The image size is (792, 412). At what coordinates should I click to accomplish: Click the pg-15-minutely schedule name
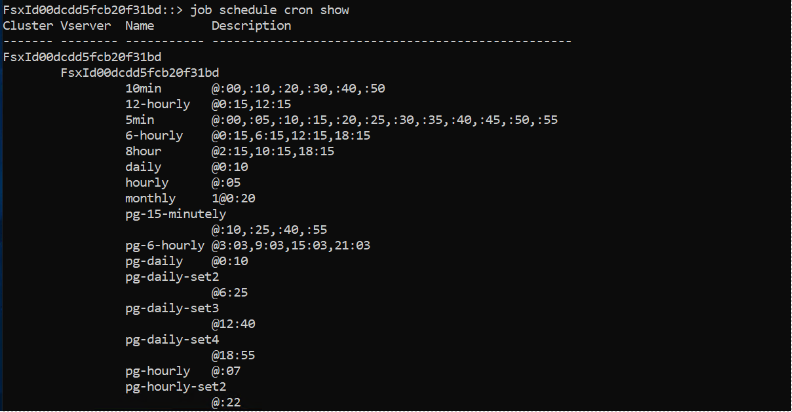coord(176,214)
